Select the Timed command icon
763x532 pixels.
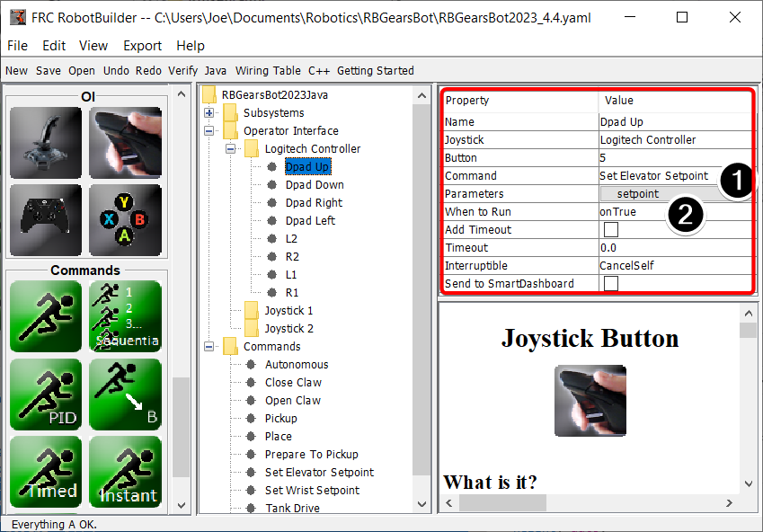tap(45, 471)
